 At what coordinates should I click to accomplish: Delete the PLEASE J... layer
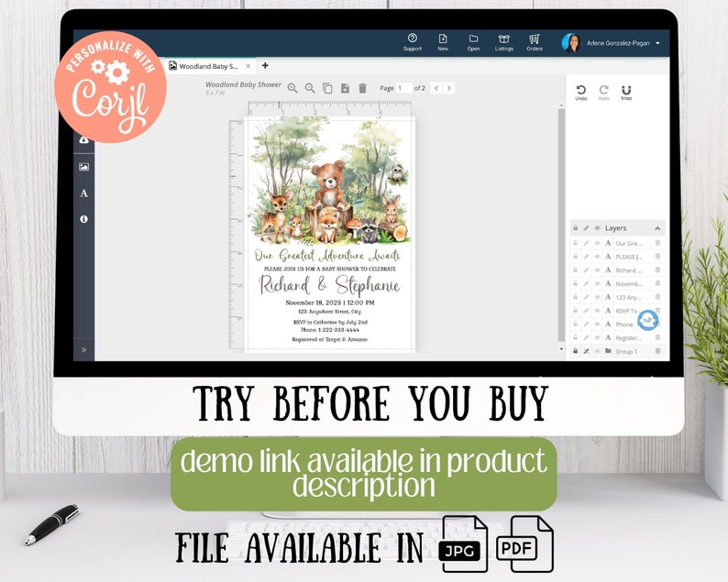point(657,257)
